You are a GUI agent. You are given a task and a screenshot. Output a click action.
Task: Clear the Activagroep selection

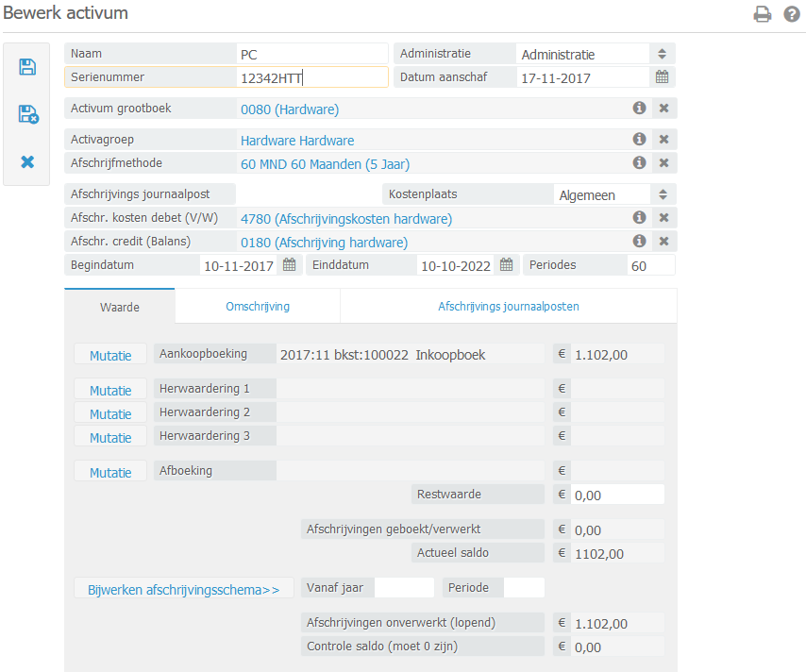(x=663, y=140)
